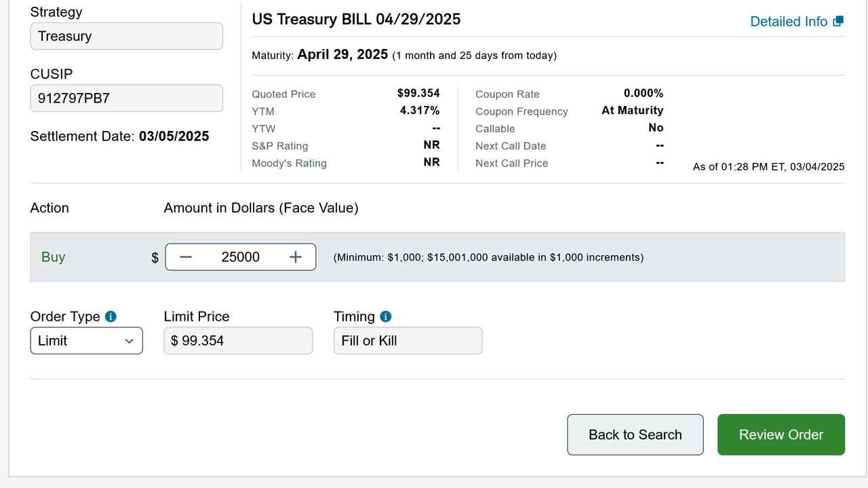
Task: Decrease face value with the minus button
Action: point(186,257)
